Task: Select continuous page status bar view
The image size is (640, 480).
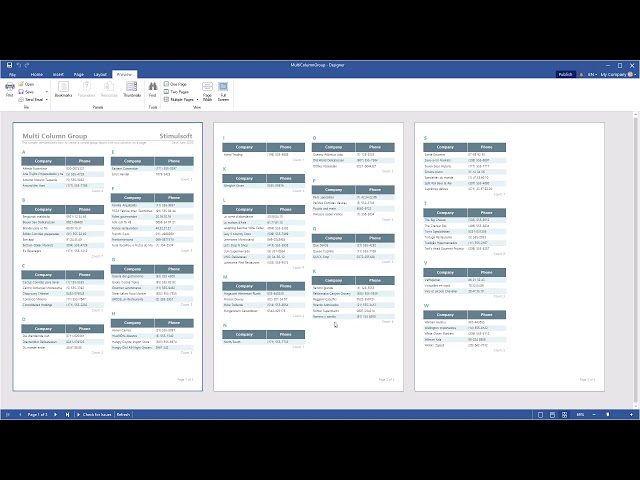Action: (x=552, y=415)
